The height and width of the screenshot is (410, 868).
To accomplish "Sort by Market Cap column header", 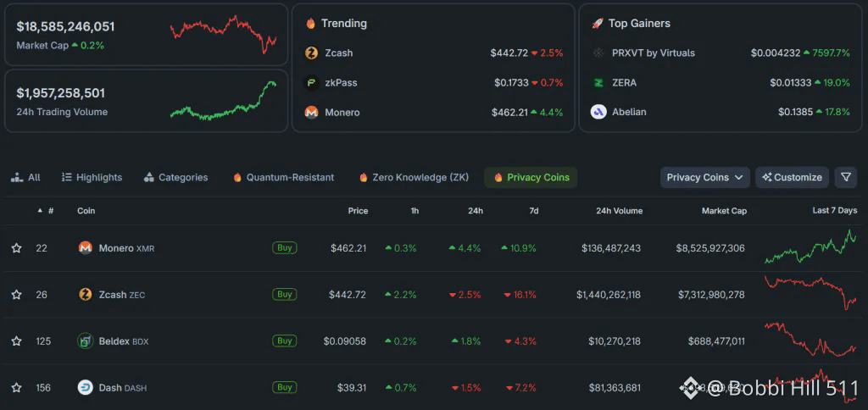I will tap(723, 211).
